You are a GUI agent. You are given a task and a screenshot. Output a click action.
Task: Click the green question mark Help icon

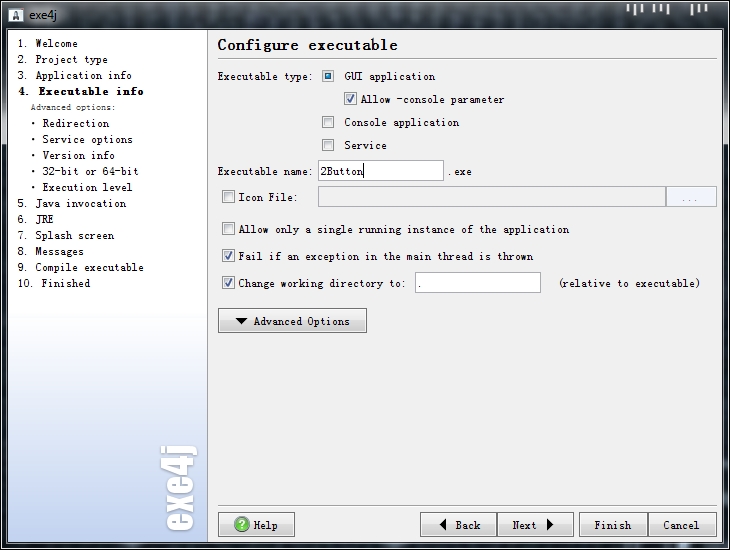(x=242, y=525)
